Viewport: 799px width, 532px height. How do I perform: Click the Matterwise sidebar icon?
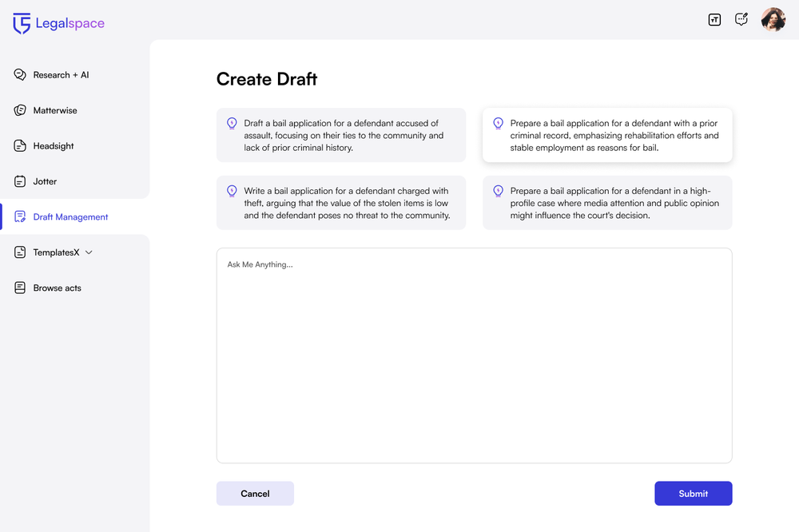click(x=19, y=110)
